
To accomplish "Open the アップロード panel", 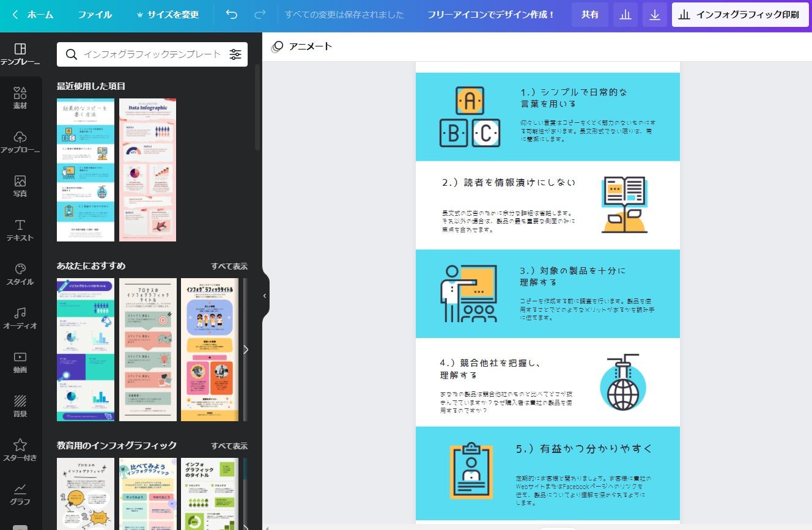I will pyautogui.click(x=20, y=142).
